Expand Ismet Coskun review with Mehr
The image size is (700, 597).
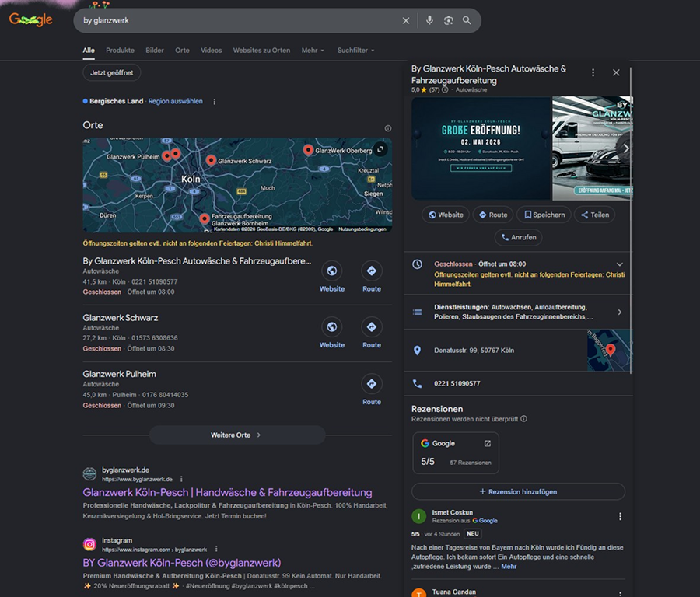[509, 567]
